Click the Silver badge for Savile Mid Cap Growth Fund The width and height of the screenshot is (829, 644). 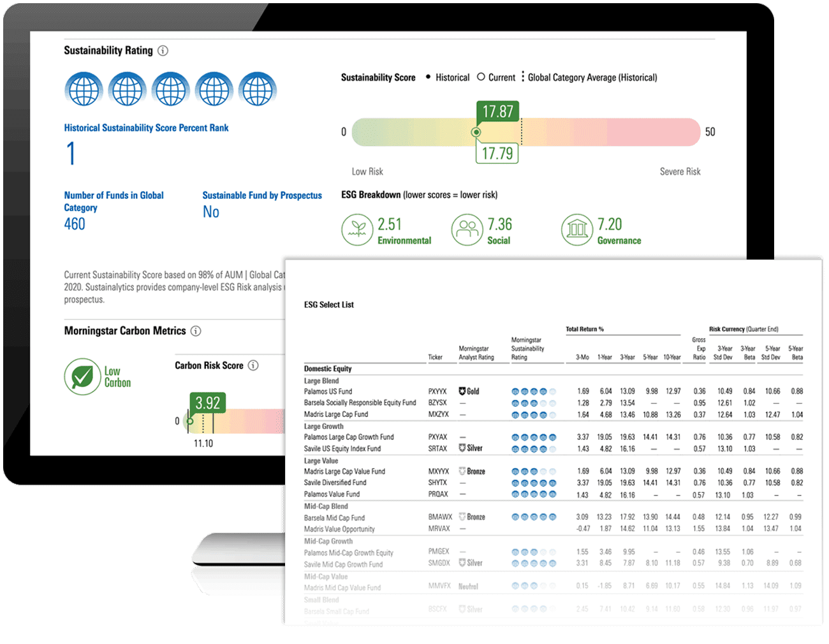(471, 563)
